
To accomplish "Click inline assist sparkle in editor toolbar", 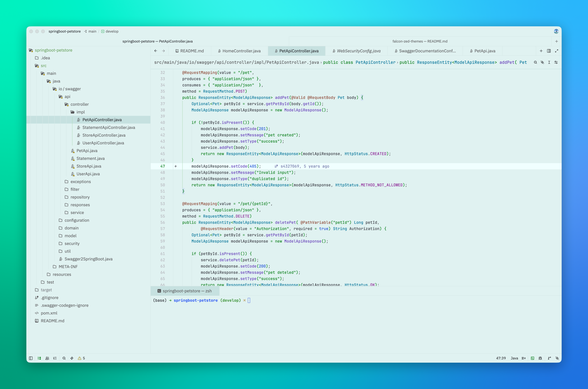I will coord(542,62).
